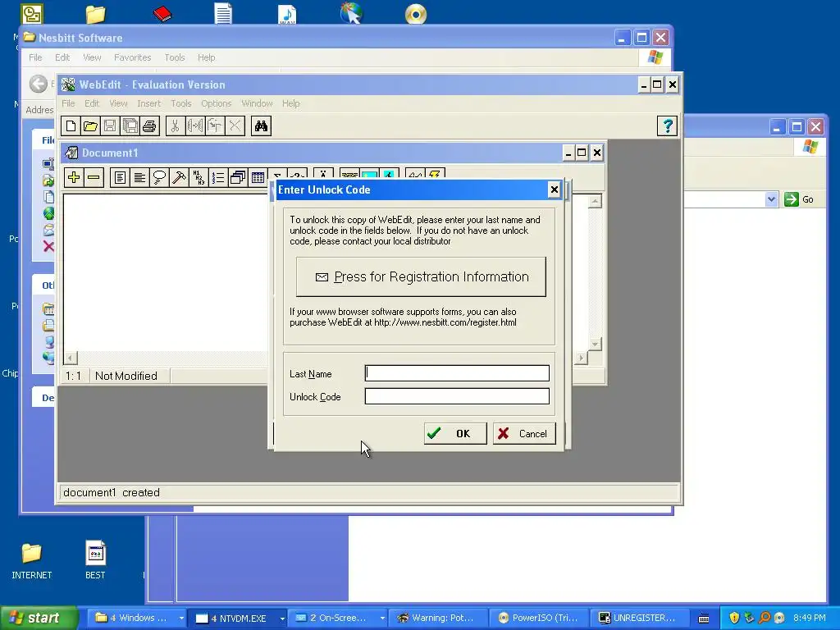This screenshot has height=630, width=840.
Task: Click the Open file folder icon
Action: pyautogui.click(x=90, y=126)
